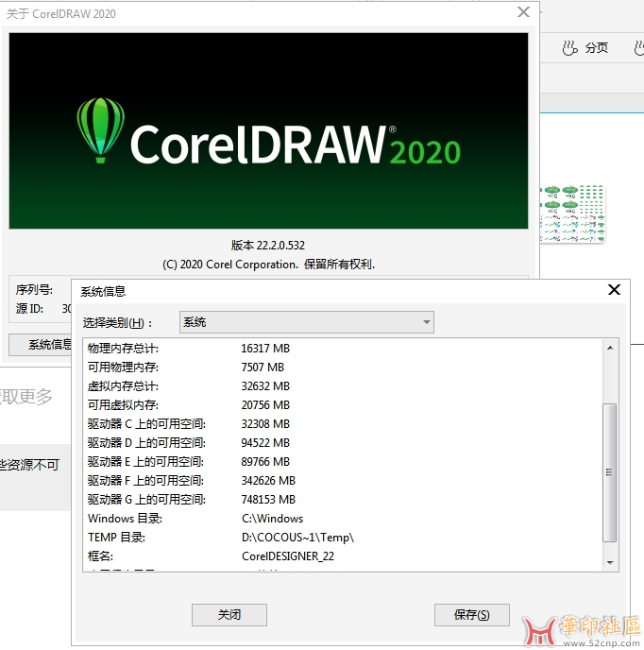
Task: Click the scroll-down arrow of info list
Action: click(610, 562)
